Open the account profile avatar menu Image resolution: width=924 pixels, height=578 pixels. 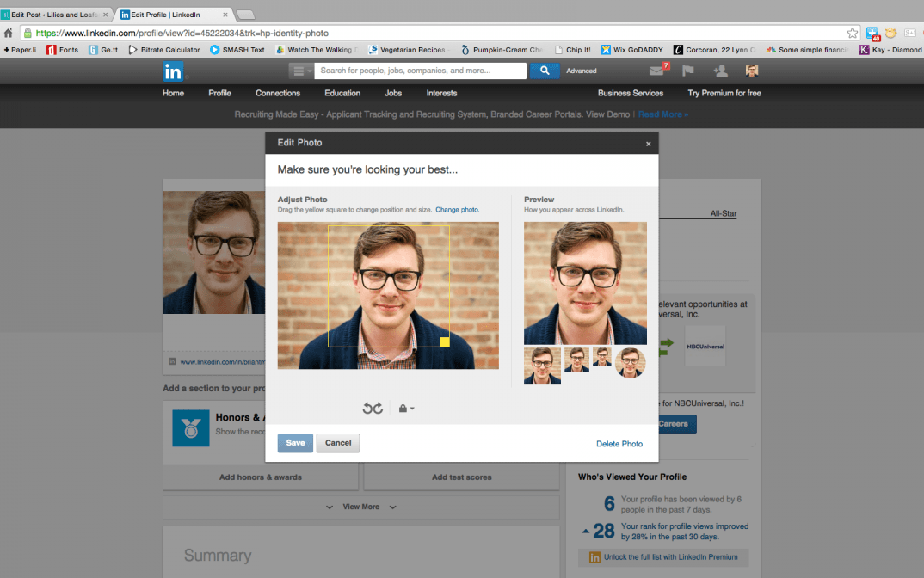point(751,71)
